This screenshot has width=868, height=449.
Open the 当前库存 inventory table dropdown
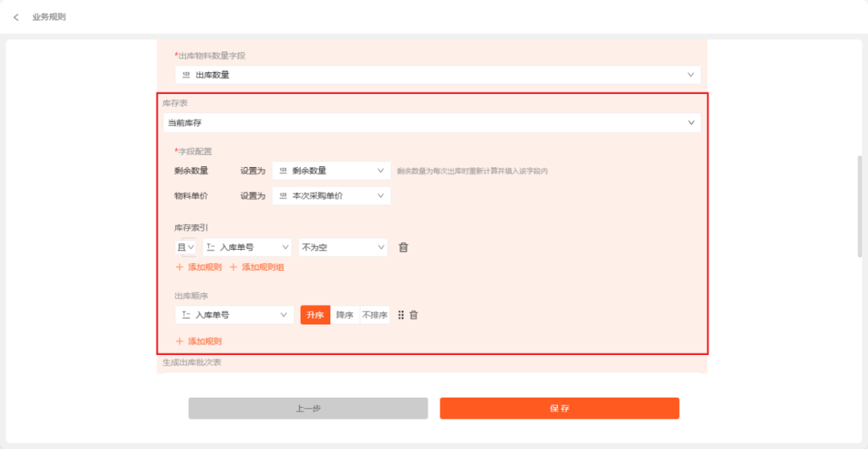tap(432, 123)
